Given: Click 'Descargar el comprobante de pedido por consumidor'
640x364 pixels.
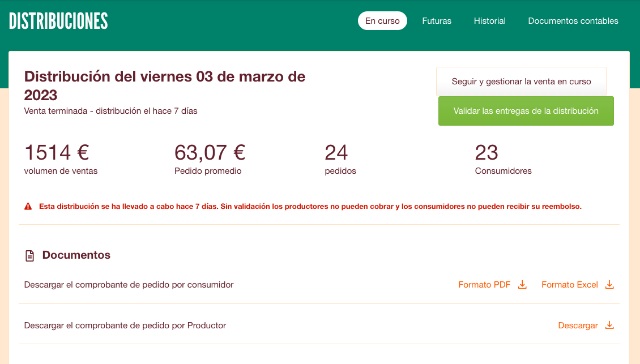Looking at the screenshot, I should [x=129, y=285].
